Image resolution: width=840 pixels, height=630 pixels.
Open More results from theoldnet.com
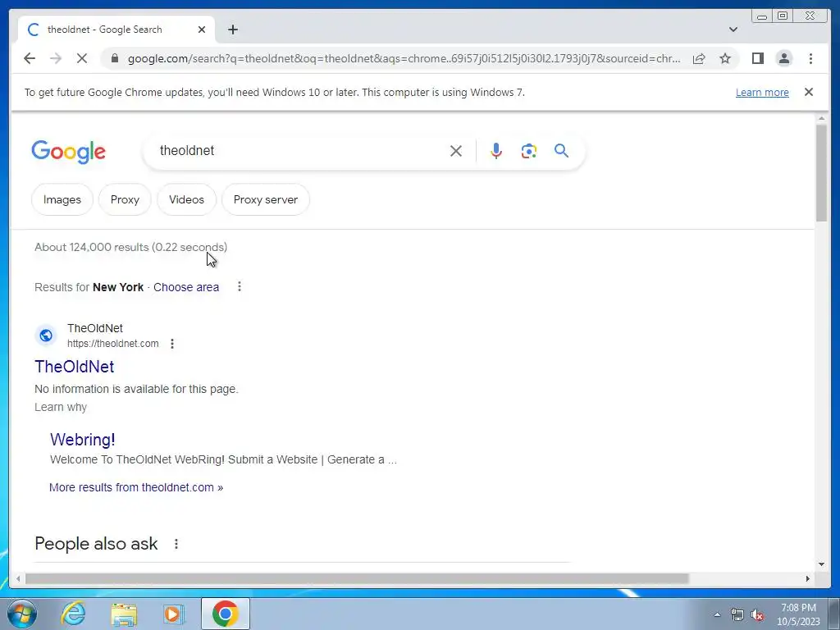[136, 487]
